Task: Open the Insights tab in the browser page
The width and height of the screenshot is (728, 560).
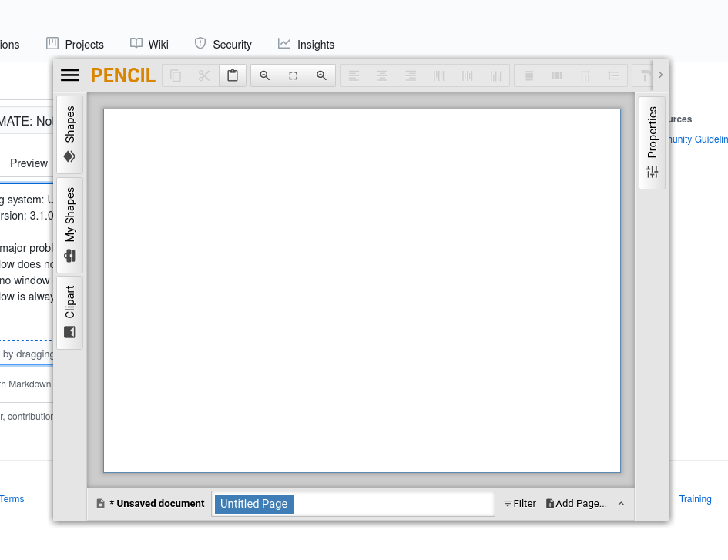Action: (306, 44)
